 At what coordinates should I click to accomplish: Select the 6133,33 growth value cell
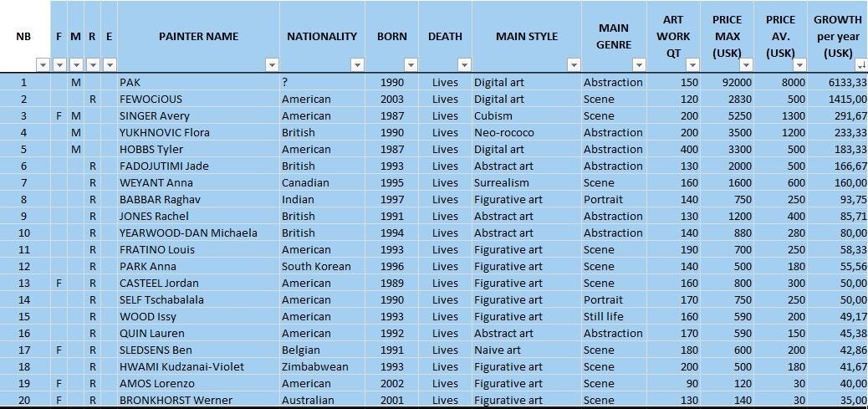pos(839,82)
